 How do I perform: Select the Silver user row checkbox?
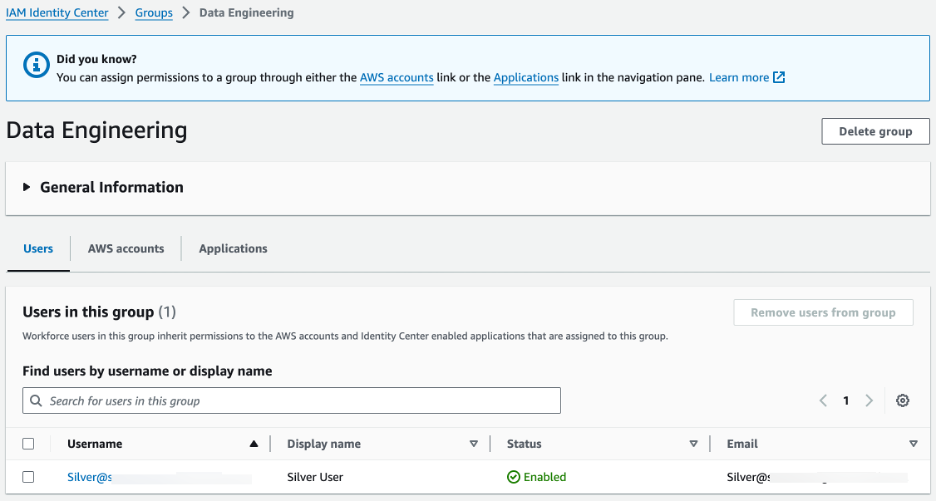coord(28,477)
